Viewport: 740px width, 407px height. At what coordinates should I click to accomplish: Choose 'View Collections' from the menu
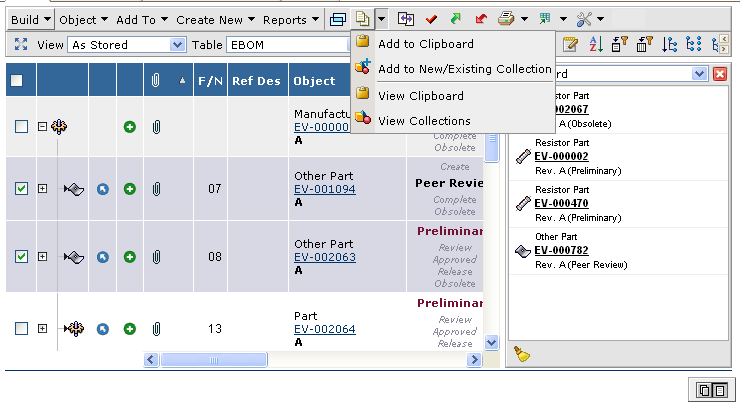[x=423, y=120]
